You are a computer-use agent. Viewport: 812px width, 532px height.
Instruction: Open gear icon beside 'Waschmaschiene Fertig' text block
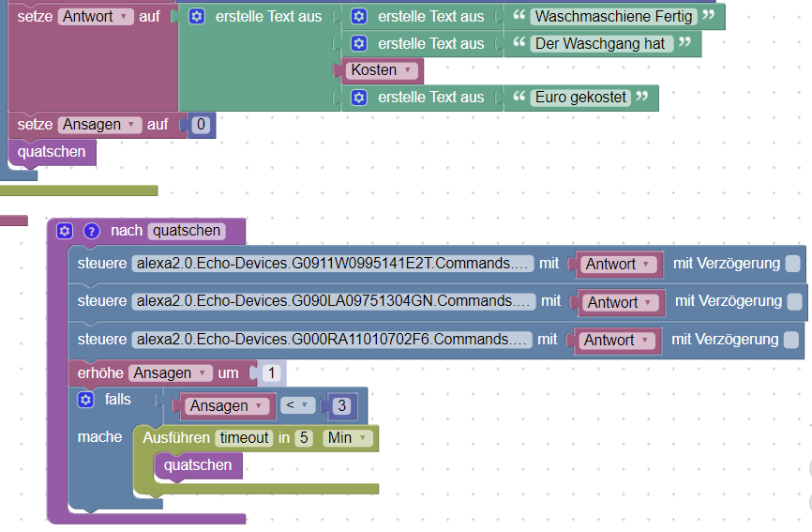[x=359, y=17]
